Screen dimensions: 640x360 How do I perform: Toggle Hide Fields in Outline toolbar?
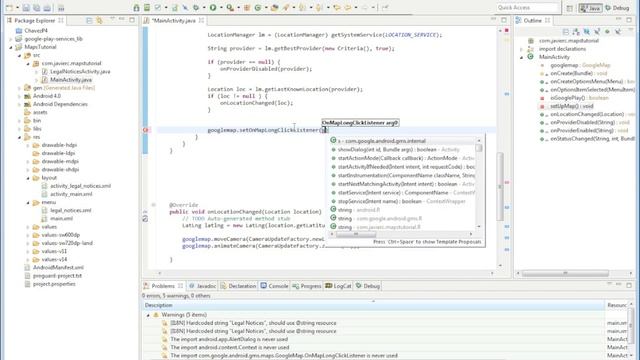point(587,31)
